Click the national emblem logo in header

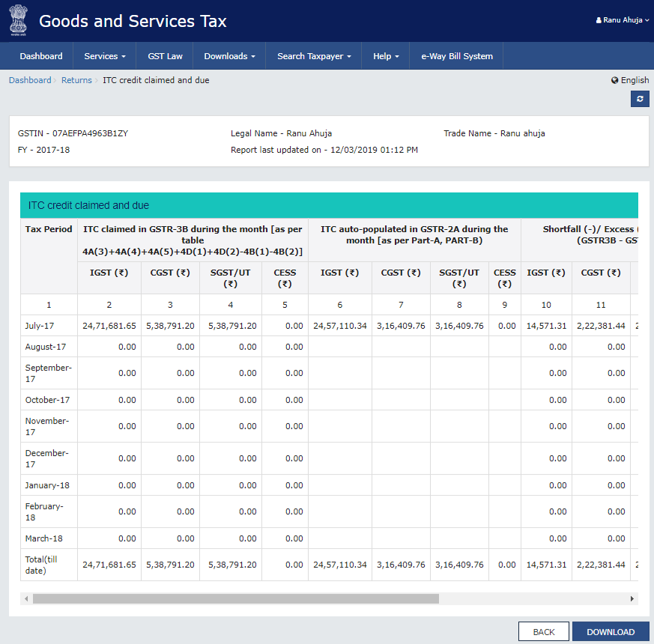click(x=18, y=20)
